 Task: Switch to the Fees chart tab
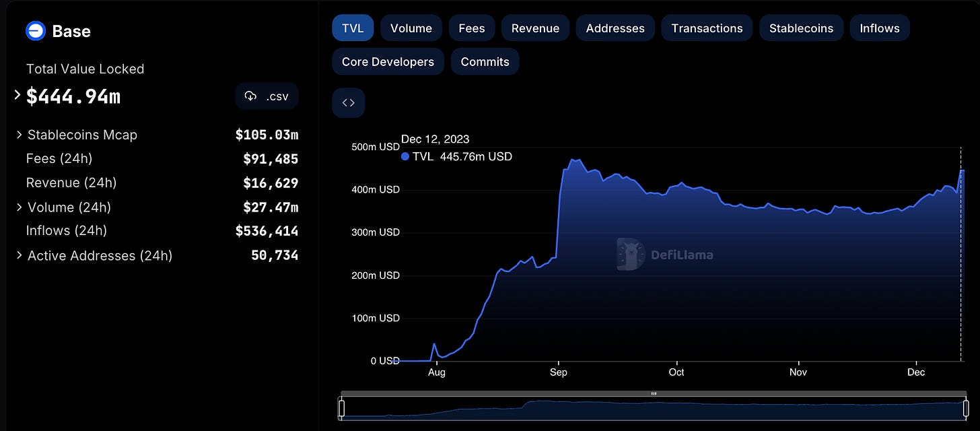tap(472, 28)
